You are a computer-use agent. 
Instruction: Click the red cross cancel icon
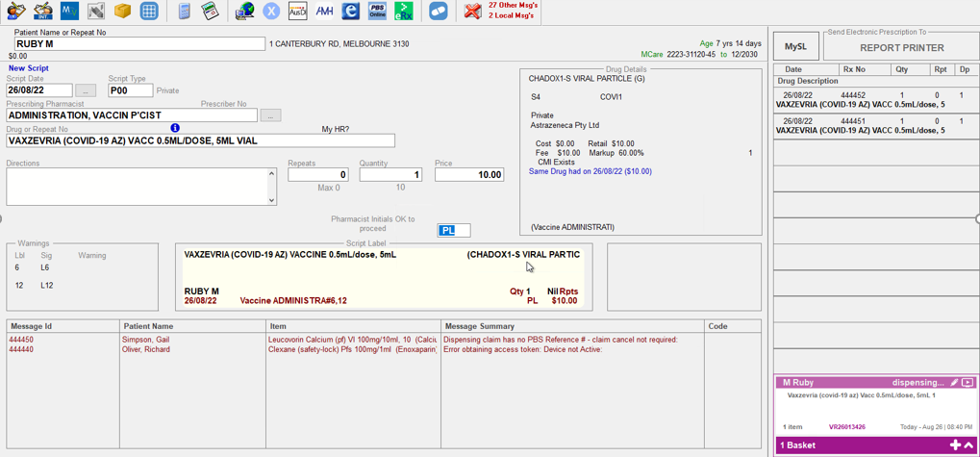(473, 11)
